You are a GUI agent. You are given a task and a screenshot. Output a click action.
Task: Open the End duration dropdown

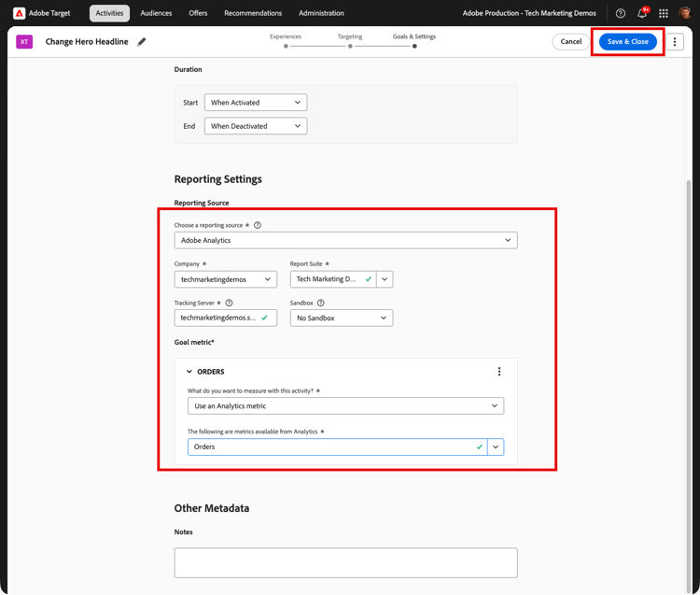click(256, 126)
